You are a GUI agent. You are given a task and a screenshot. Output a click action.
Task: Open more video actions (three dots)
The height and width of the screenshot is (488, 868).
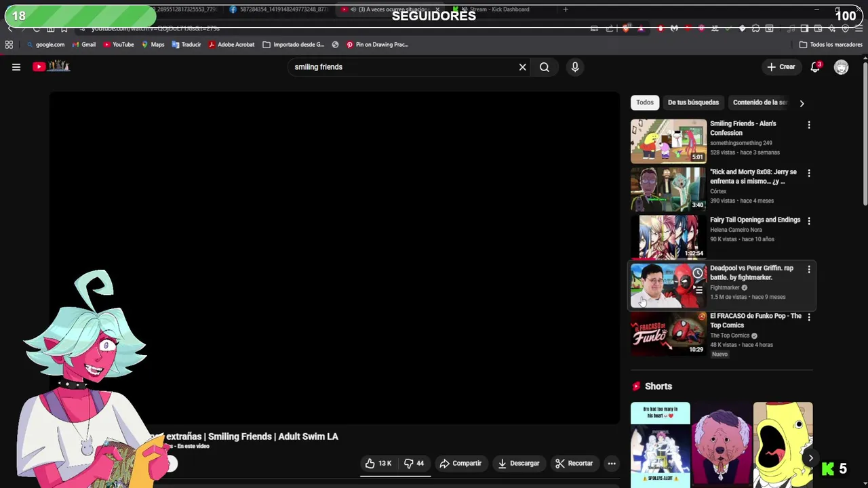click(612, 464)
